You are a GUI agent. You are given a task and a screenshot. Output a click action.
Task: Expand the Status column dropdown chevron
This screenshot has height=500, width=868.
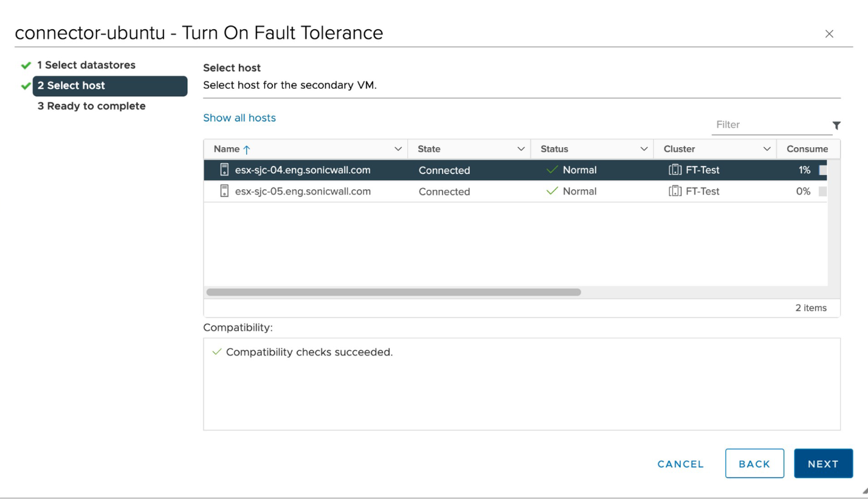pos(644,149)
